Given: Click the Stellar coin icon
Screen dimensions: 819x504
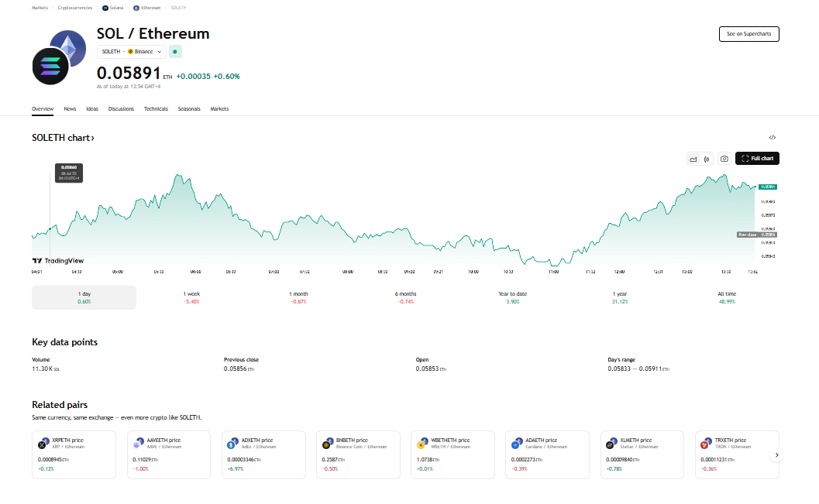Looking at the screenshot, I should [610, 445].
